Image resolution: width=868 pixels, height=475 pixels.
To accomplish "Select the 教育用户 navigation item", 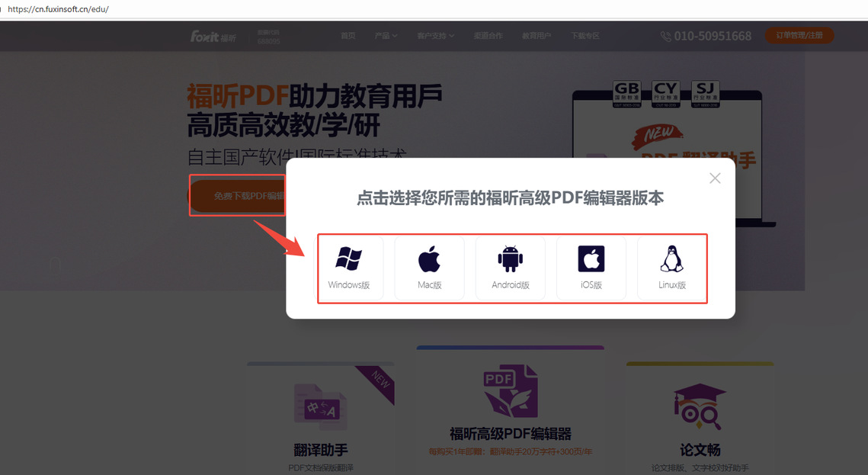I will (536, 35).
